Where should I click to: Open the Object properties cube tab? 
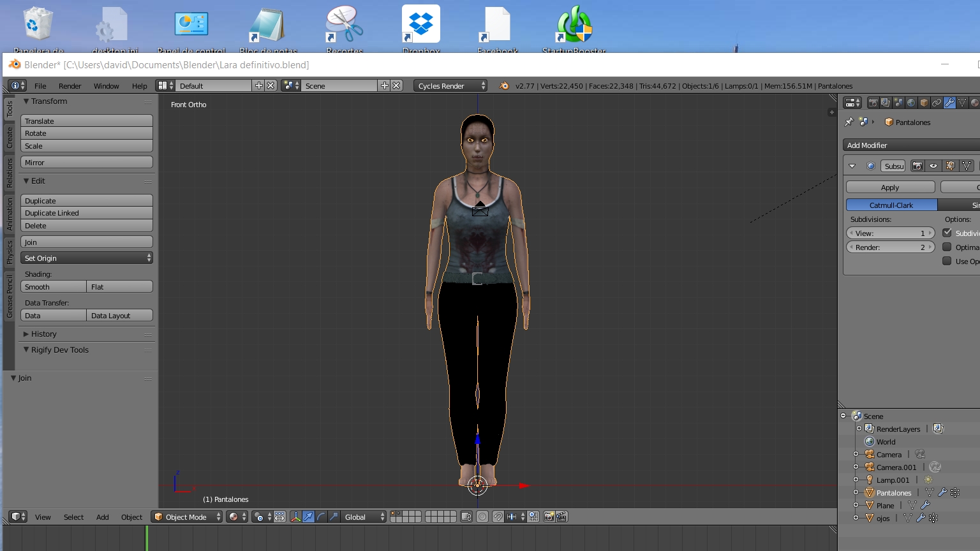click(924, 103)
